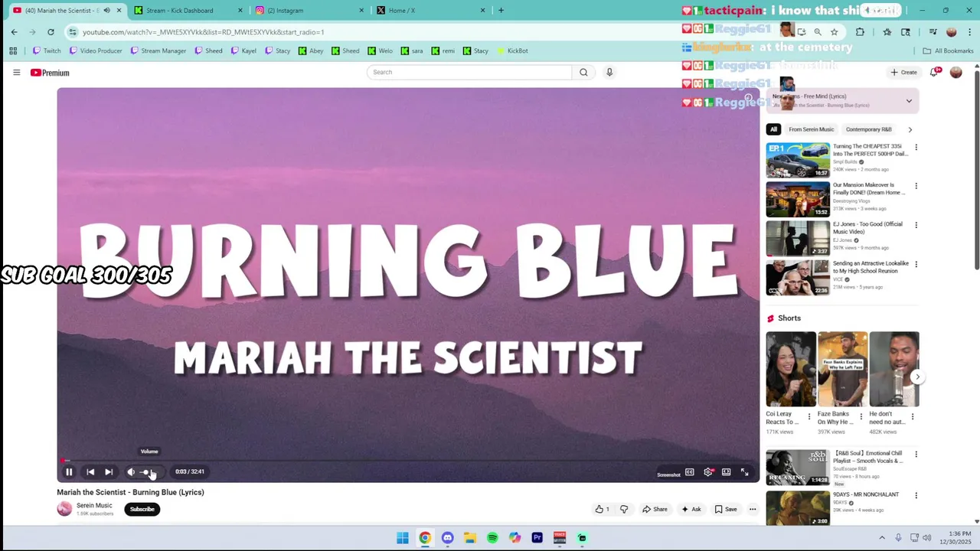Image resolution: width=980 pixels, height=551 pixels.
Task: Open the Serein Music channel avatar
Action: (64, 509)
